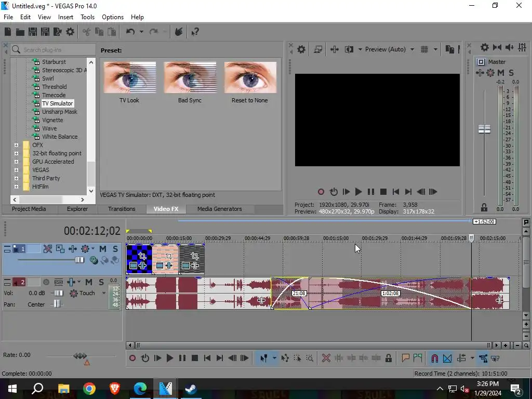Select the TV Look preset thumbnail

(129, 78)
